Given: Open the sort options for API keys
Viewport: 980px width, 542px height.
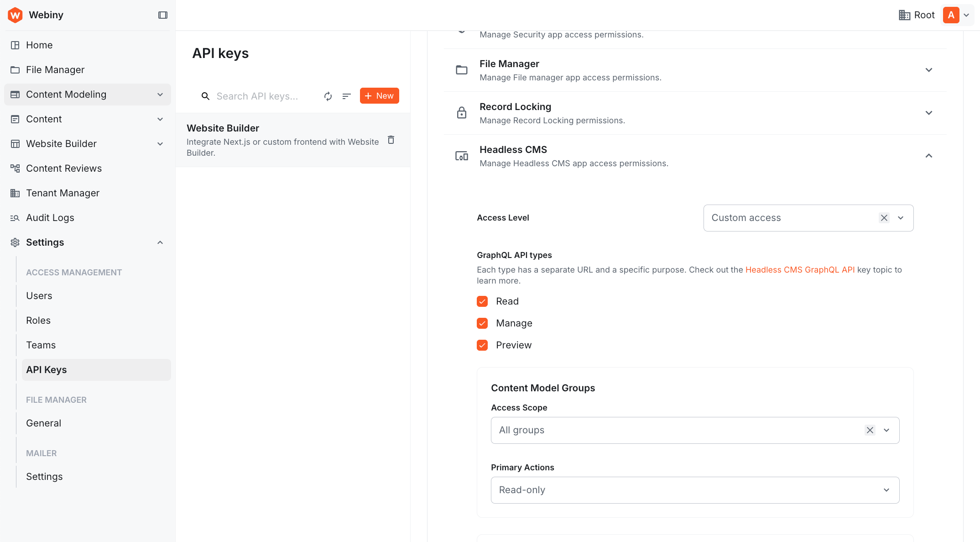Looking at the screenshot, I should click(346, 96).
